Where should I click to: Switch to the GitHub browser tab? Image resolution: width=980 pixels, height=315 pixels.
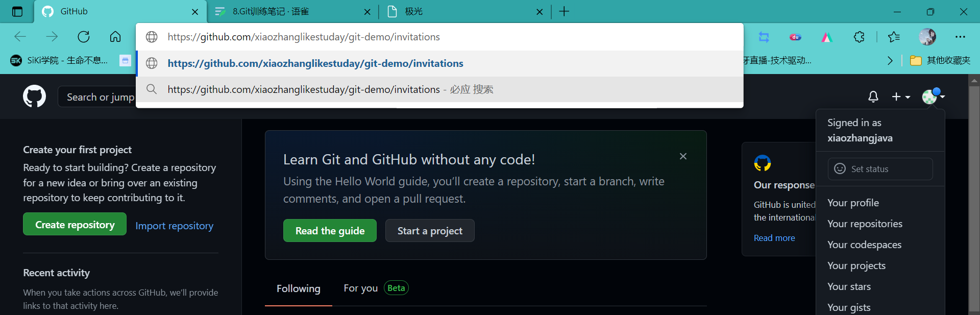(120, 11)
